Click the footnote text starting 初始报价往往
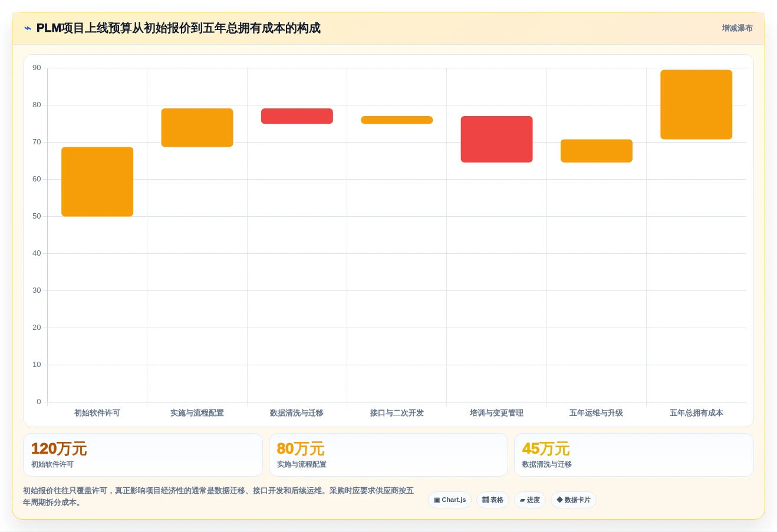The width and height of the screenshot is (777, 532). tap(218, 497)
